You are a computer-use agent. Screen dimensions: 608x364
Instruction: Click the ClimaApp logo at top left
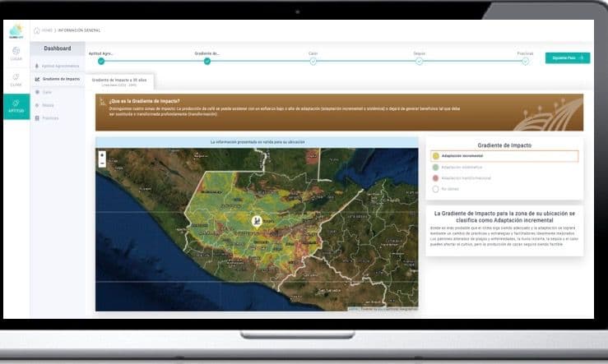(16, 30)
